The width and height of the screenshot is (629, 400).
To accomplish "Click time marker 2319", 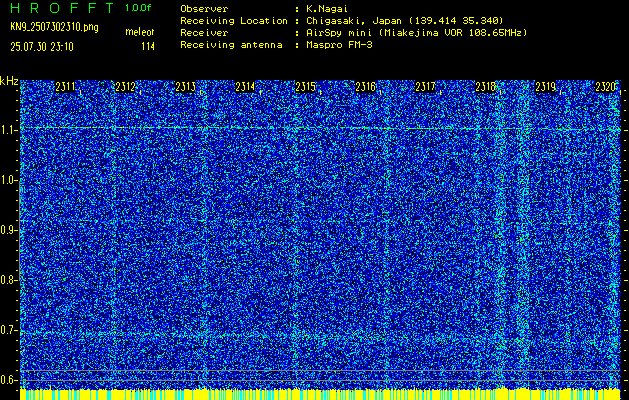I will coord(546,87).
